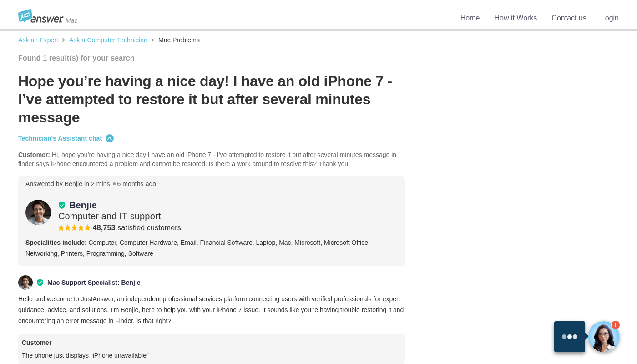Click the Login link
Screen dimensions: 637x364
pos(610,18)
